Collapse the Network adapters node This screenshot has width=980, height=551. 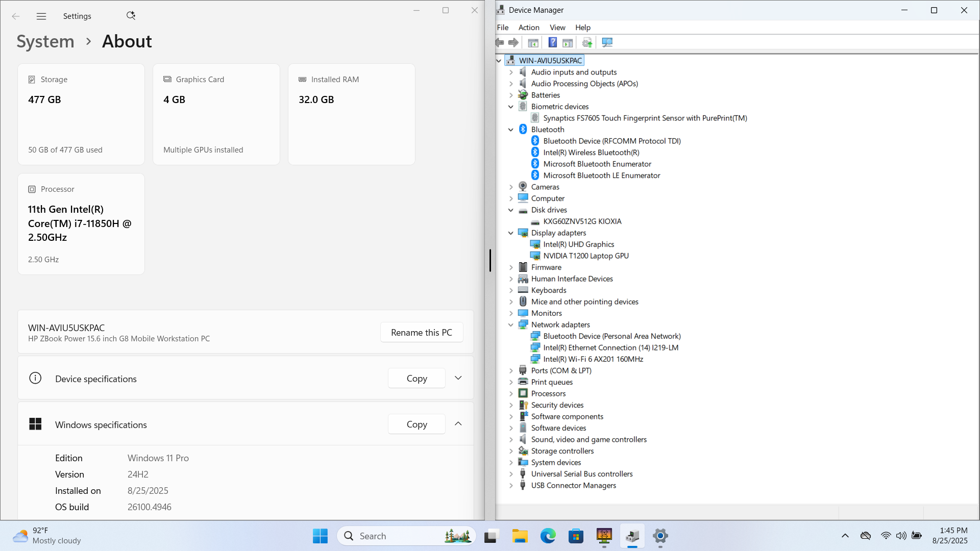point(511,324)
